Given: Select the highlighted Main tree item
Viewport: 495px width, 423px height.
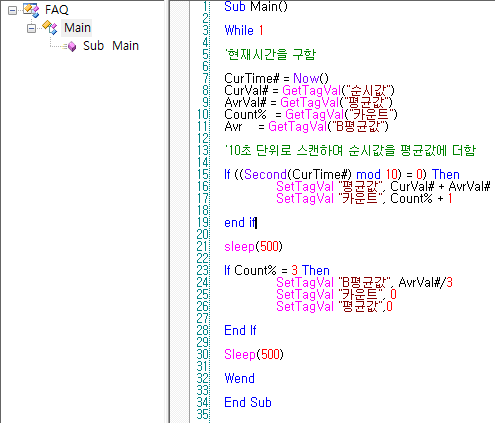Looking at the screenshot, I should point(77,28).
